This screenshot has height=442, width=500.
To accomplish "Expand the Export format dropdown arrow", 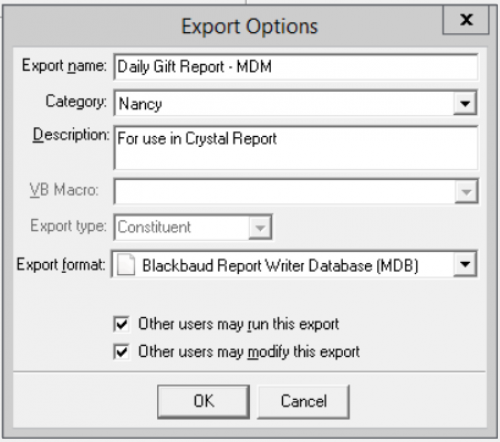I will (465, 264).
